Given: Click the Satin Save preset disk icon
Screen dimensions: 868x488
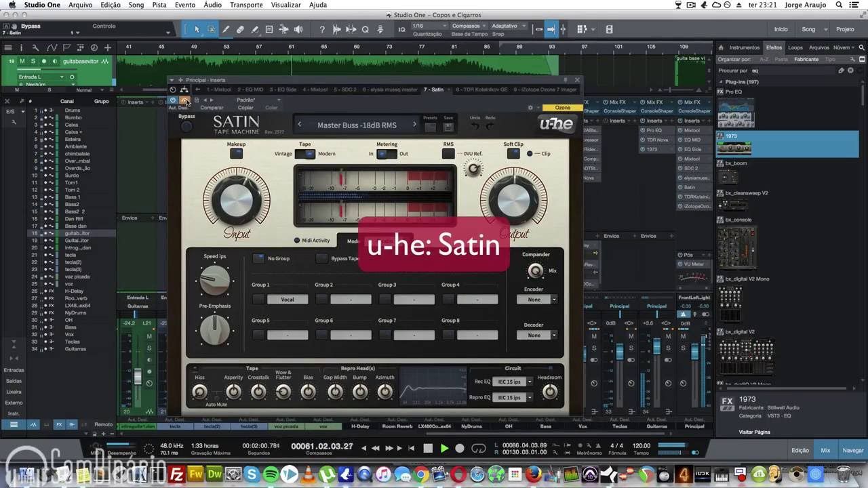Looking at the screenshot, I should (448, 127).
